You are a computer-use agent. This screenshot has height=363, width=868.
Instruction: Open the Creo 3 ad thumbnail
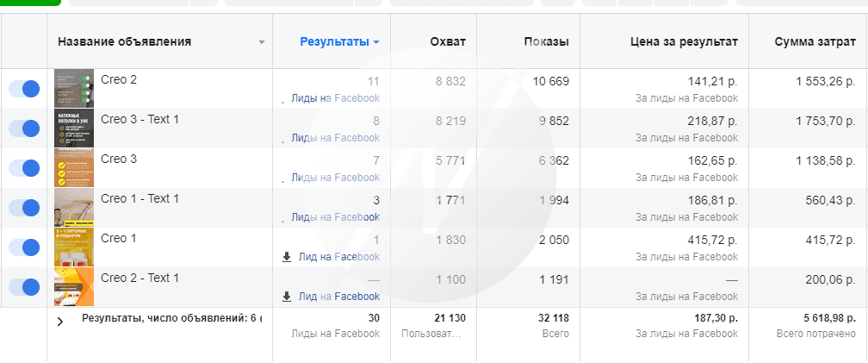(x=74, y=167)
